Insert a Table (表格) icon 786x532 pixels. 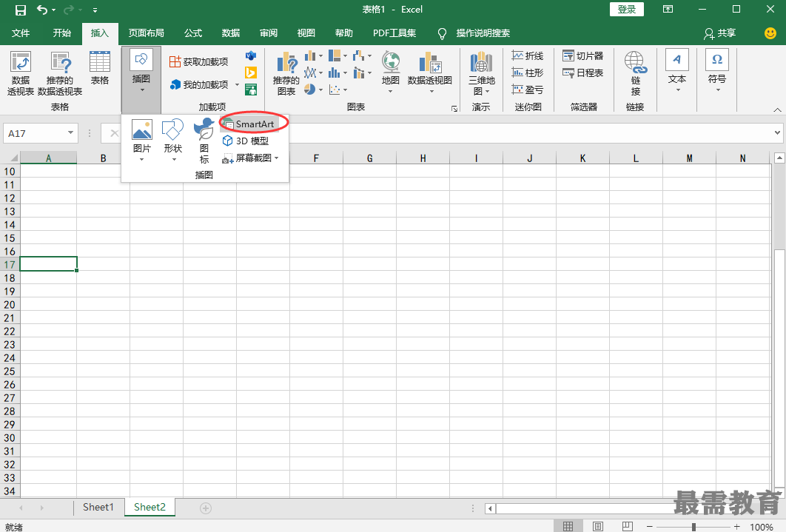pyautogui.click(x=100, y=68)
